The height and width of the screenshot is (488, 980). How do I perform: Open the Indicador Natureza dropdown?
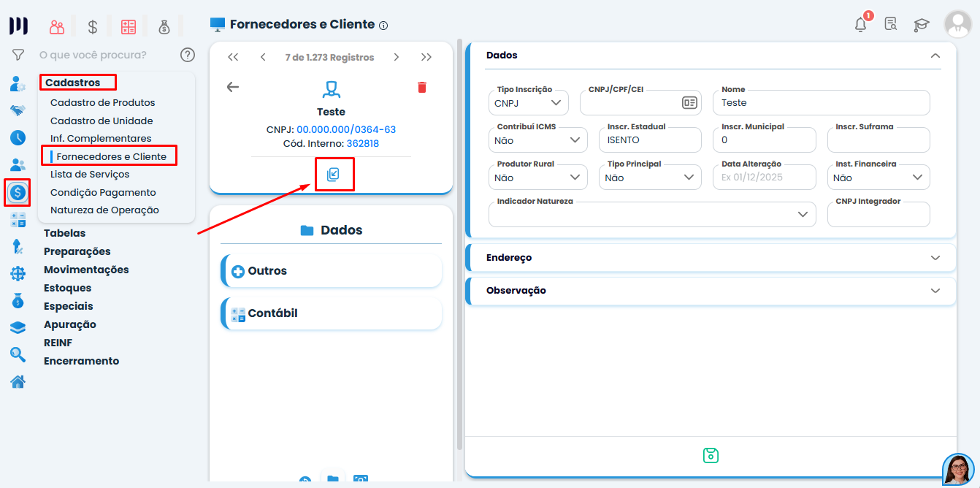[651, 214]
